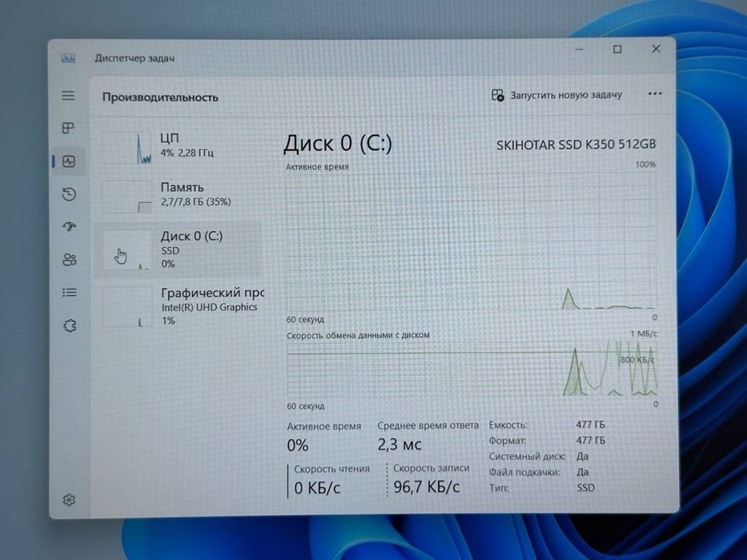The image size is (747, 560).
Task: Select Графический процессор performance item
Action: pos(180,306)
